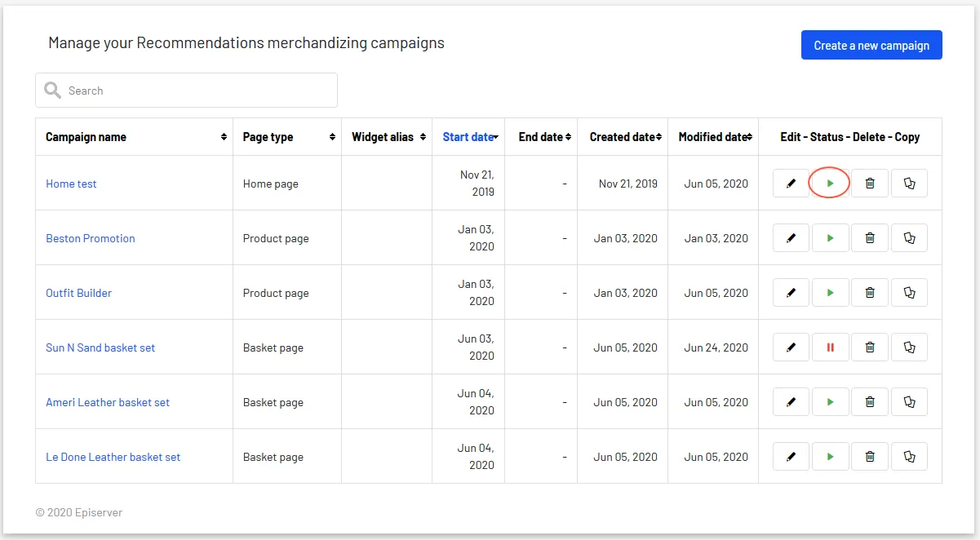Edit the Home test campaign with pencil icon
The image size is (980, 540).
[x=791, y=184]
